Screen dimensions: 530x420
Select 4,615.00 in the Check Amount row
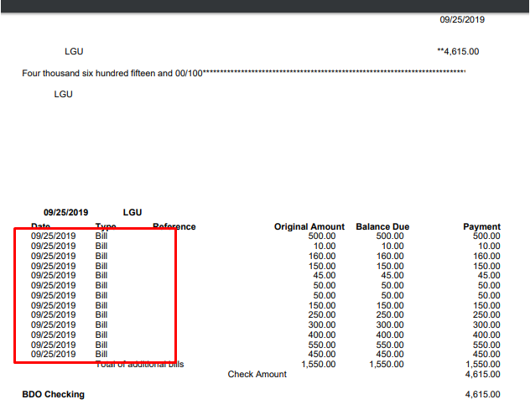(483, 375)
